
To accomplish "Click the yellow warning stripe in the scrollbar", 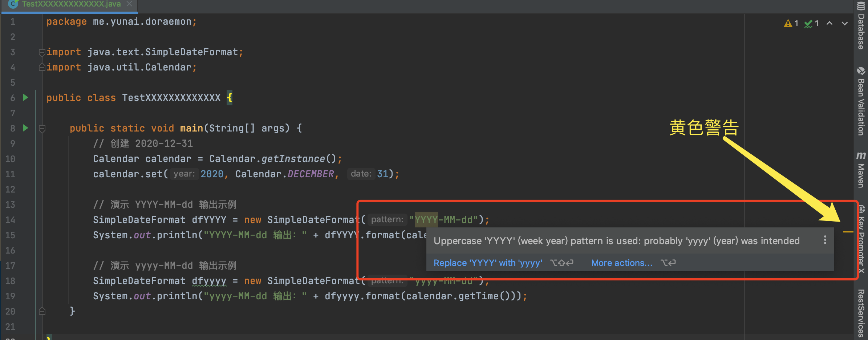I will pos(848,231).
